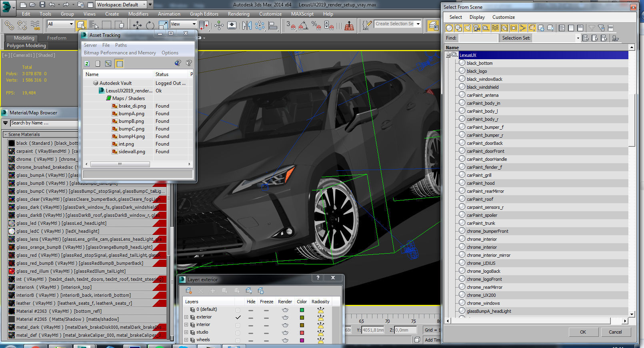Toggle Hide for 0 (default) layer
Screen dimensions: 644x348
click(x=251, y=310)
